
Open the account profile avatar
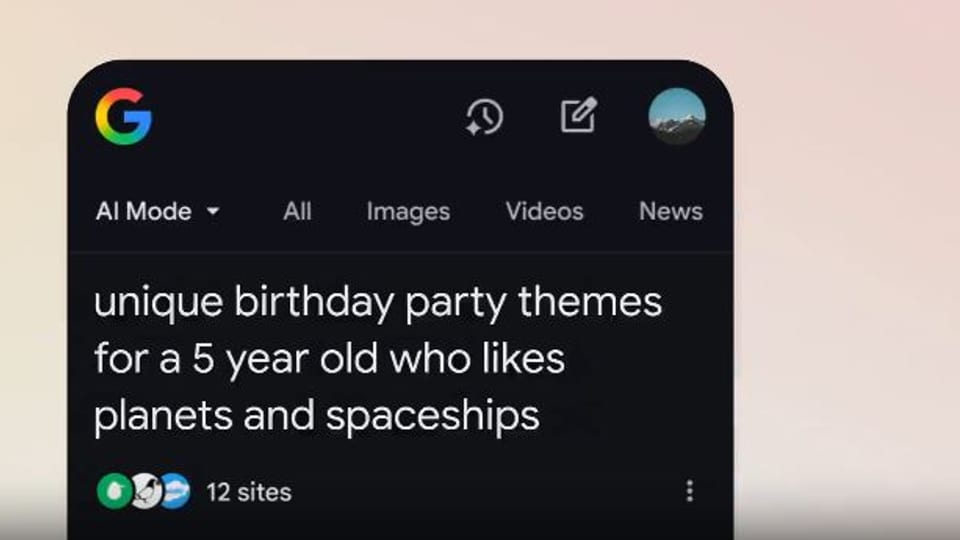pyautogui.click(x=677, y=116)
